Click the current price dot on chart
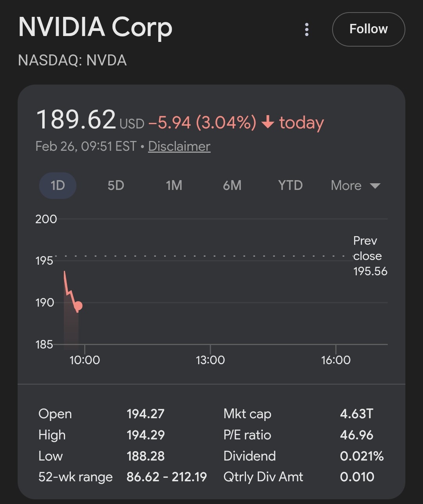This screenshot has width=423, height=504. [x=78, y=306]
